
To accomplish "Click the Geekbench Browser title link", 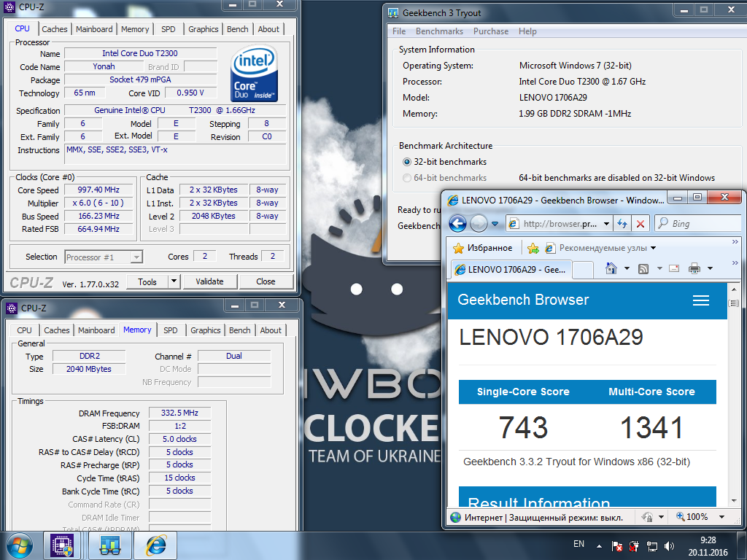I will 523,300.
